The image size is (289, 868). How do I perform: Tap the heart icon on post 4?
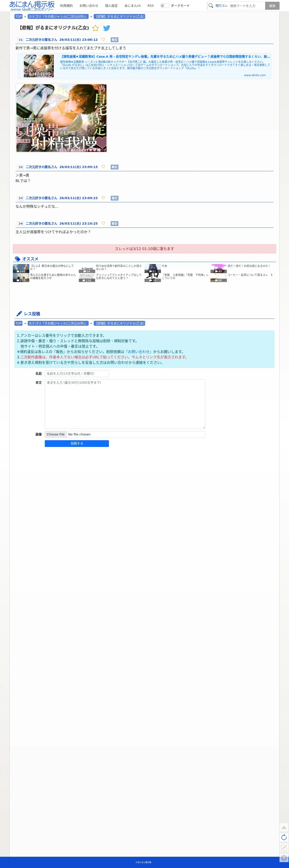[x=103, y=223]
